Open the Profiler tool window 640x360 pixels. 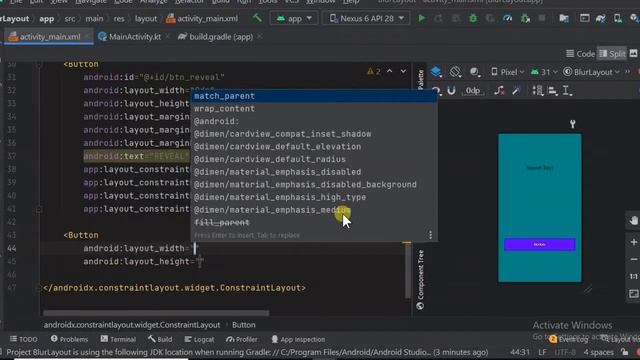242,339
